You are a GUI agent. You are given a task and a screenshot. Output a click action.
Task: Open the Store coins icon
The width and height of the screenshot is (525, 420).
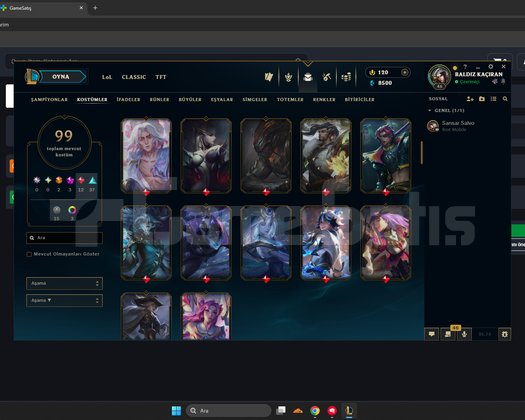coord(346,77)
